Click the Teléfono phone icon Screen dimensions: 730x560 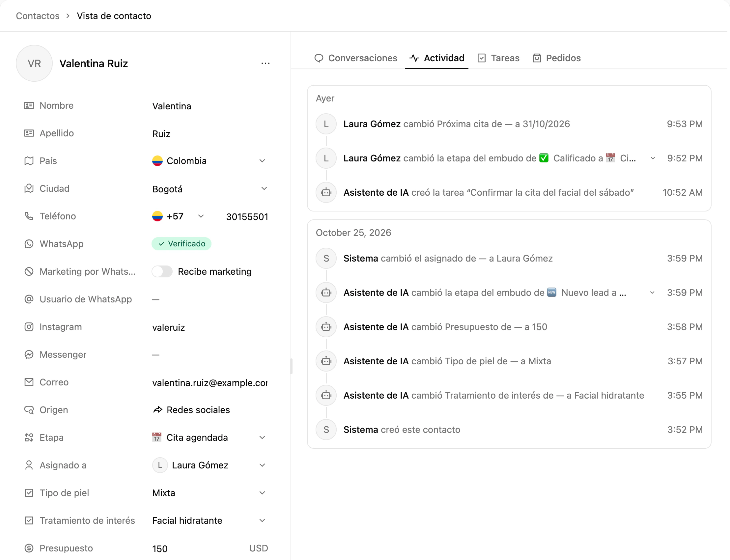tap(29, 216)
